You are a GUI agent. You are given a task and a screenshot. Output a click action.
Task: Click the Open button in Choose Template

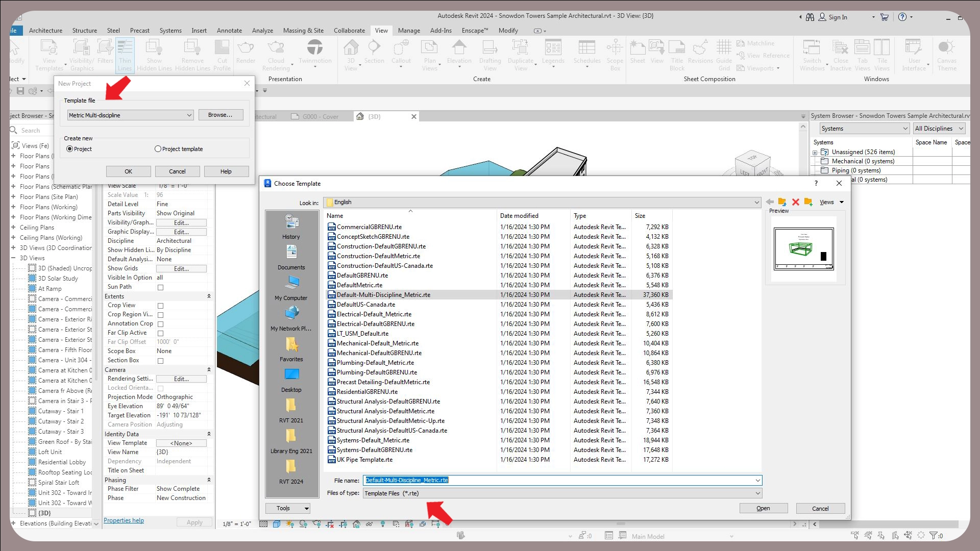click(x=763, y=508)
